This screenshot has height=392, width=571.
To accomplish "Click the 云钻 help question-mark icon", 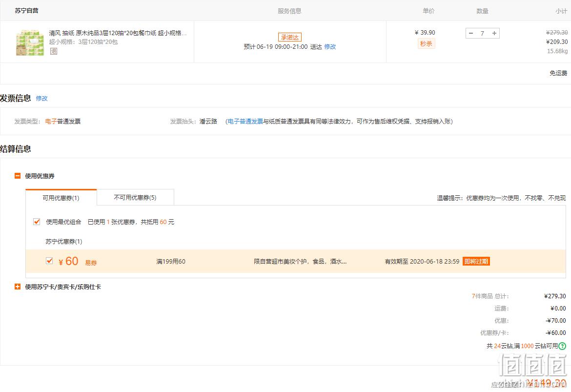I will (562, 346).
